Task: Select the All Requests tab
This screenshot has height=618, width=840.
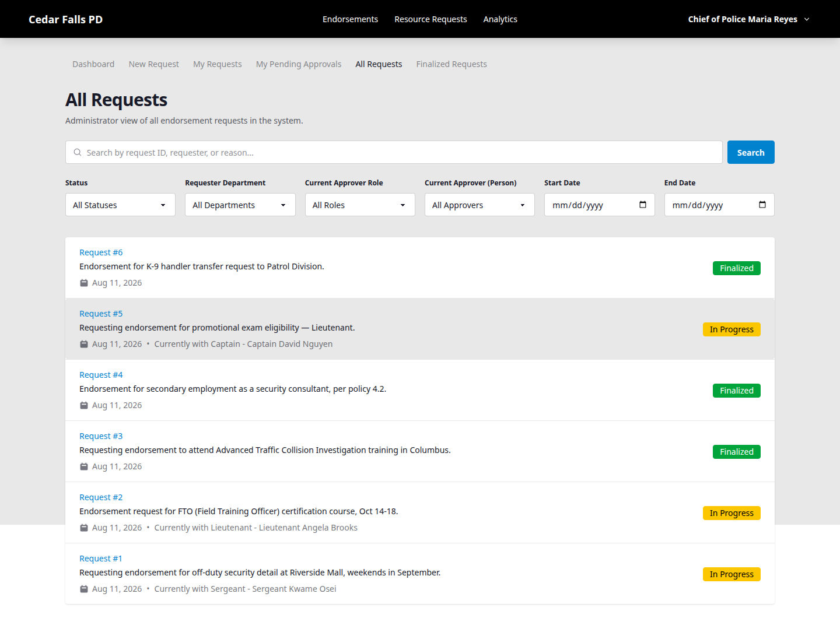Action: click(x=379, y=64)
